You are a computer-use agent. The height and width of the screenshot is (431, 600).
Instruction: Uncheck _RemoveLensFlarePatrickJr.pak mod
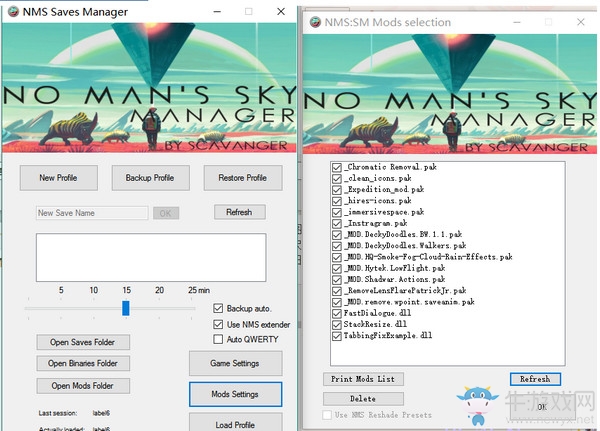(x=337, y=291)
